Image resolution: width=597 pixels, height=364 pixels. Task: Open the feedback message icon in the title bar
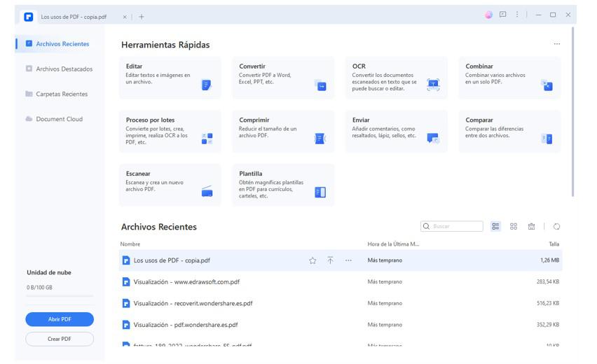click(502, 15)
